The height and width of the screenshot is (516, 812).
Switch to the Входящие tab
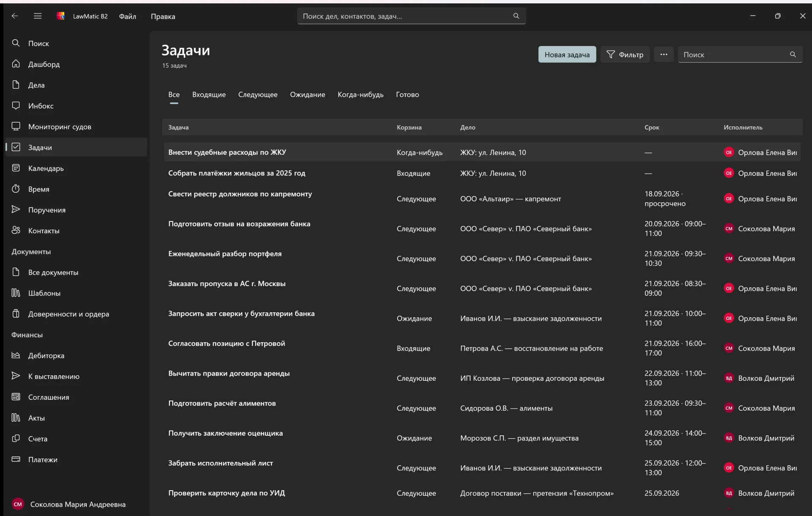pyautogui.click(x=209, y=95)
